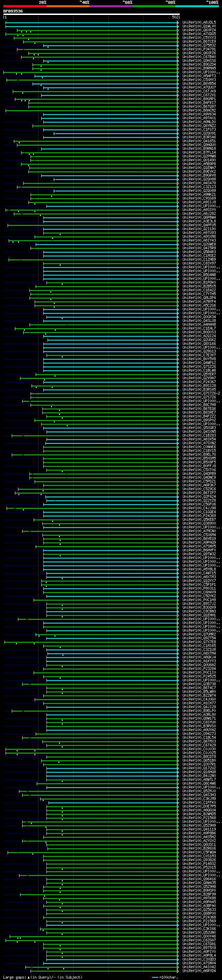Click hit label UniRef100_C6SV97
The height and width of the screenshot is (980, 222).
(x=199, y=263)
